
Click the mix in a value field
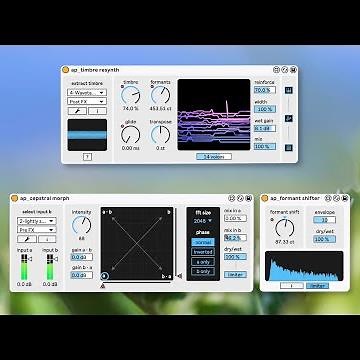[235, 218]
